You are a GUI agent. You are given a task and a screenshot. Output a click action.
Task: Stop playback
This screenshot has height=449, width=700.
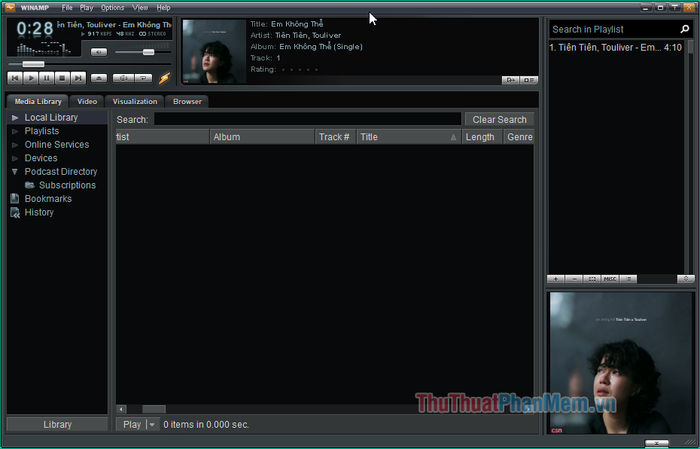[x=62, y=78]
